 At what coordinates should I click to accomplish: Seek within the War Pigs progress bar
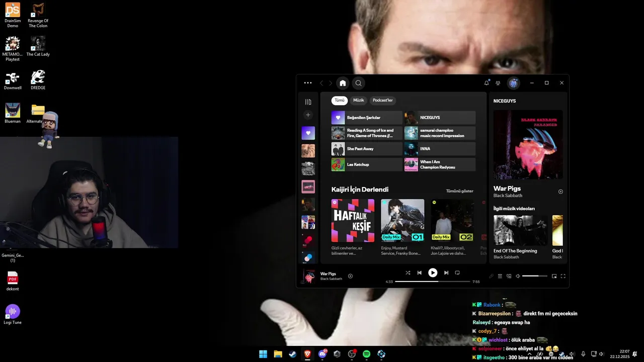point(433,282)
